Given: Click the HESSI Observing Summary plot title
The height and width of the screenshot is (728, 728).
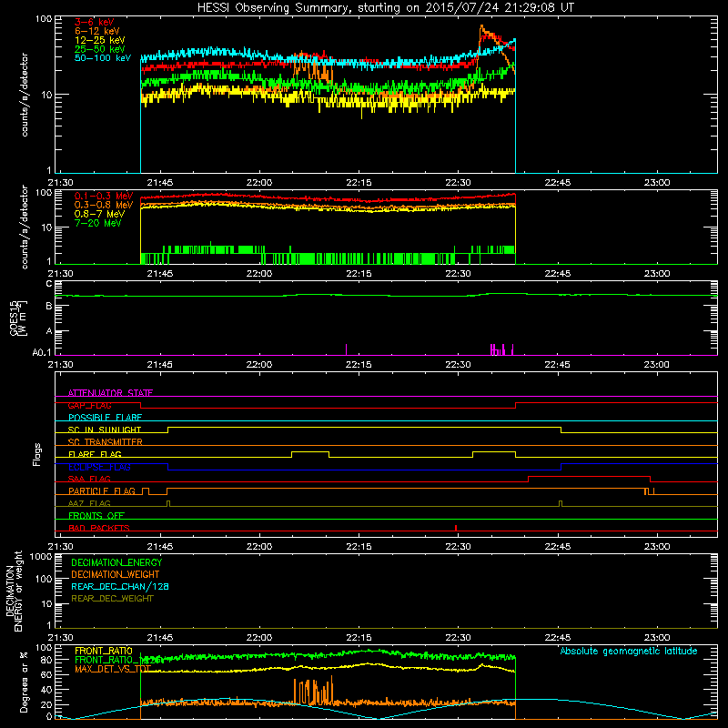Looking at the screenshot, I should 385,7.
